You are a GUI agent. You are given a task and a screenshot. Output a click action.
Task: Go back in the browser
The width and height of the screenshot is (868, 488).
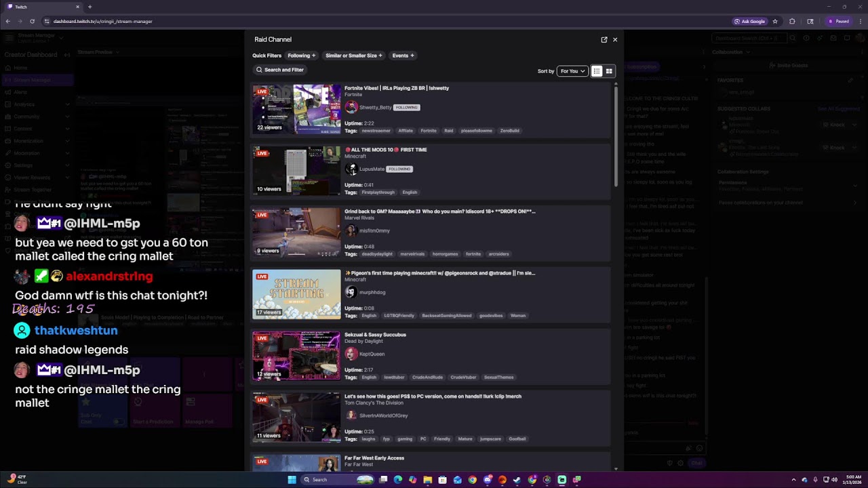tap(7, 21)
